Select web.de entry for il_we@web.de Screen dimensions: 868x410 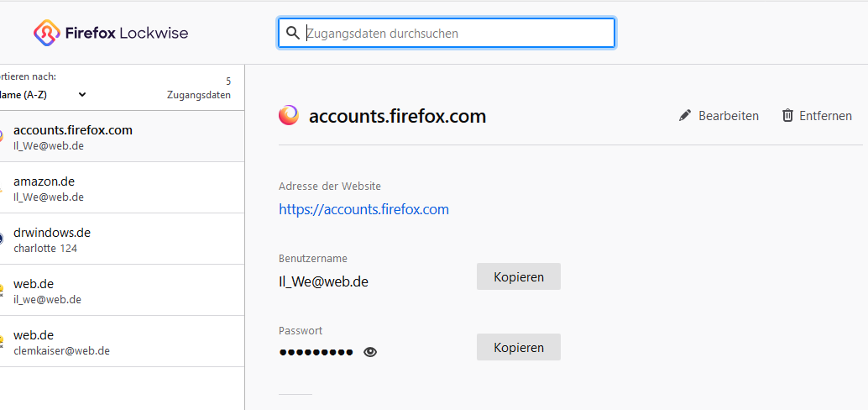[122, 291]
